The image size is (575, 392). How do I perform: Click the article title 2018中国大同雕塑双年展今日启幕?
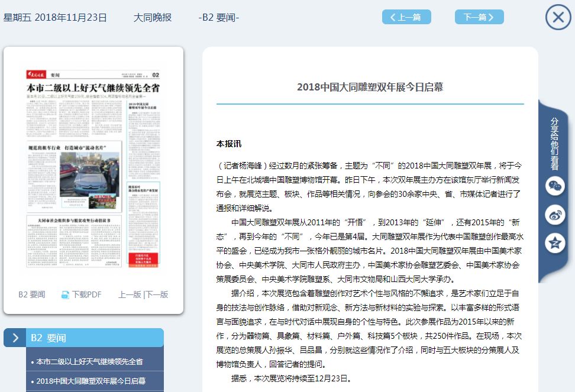[x=370, y=87]
